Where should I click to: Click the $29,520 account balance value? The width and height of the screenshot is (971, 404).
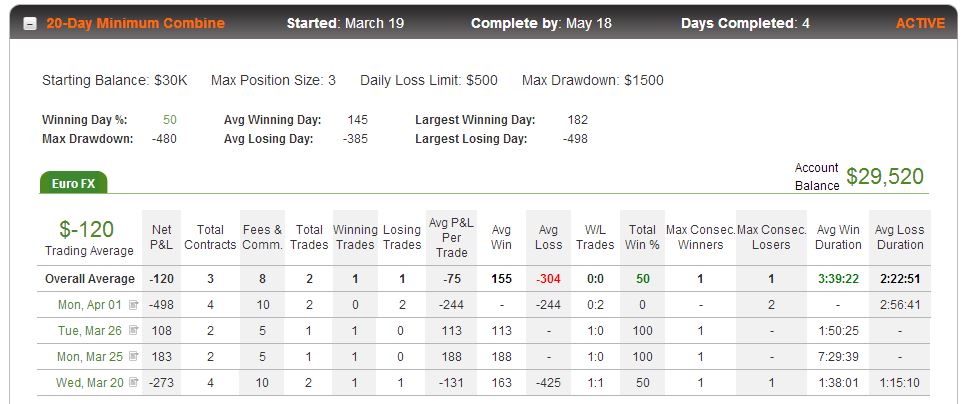(x=885, y=177)
